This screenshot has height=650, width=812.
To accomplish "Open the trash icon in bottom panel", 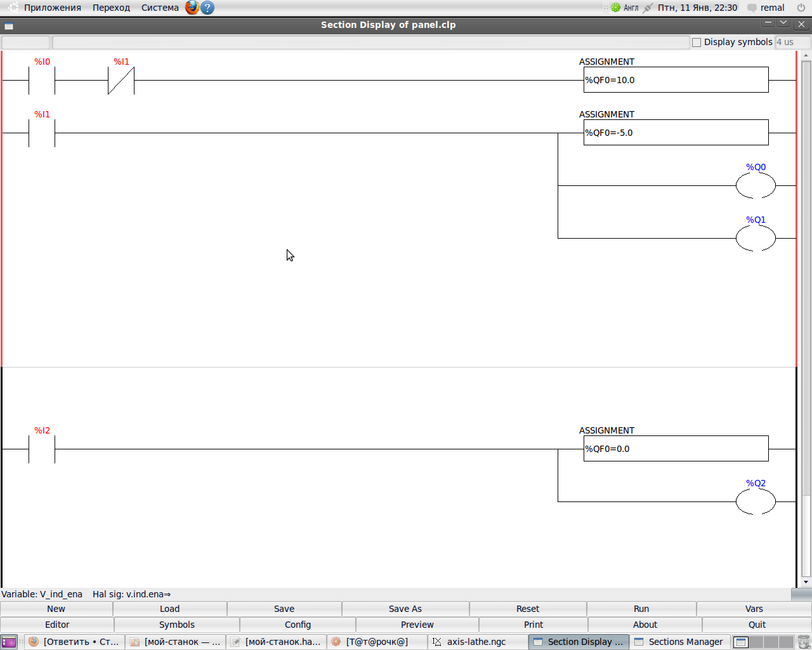I will 804,642.
